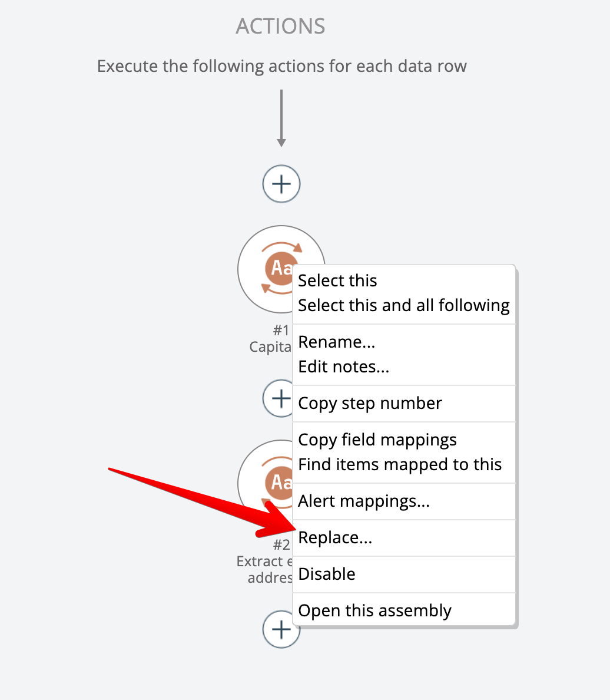The width and height of the screenshot is (610, 700).
Task: Disable the step via the "Disable" entry
Action: coord(327,574)
